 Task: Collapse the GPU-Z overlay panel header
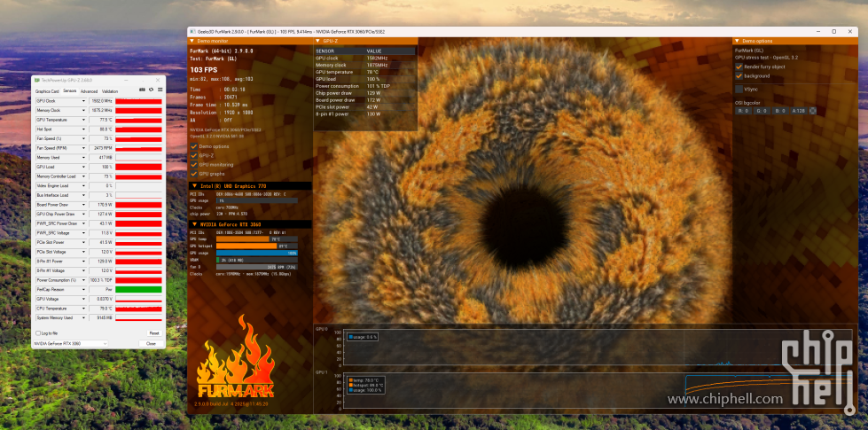coord(317,41)
